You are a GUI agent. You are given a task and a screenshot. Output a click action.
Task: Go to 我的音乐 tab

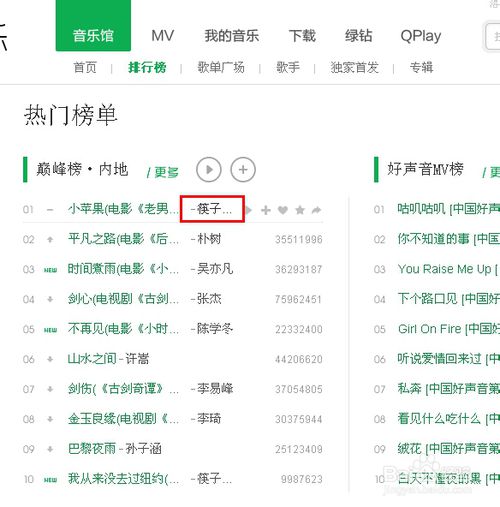click(232, 36)
